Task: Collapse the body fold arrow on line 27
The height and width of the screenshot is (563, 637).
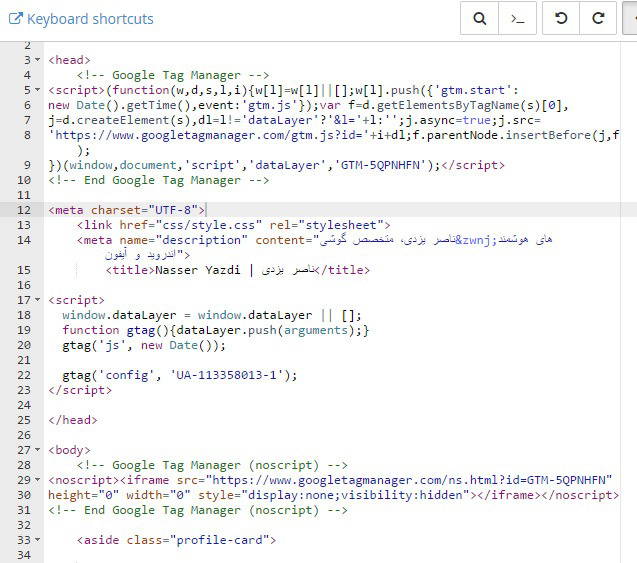Action: pyautogui.click(x=37, y=450)
